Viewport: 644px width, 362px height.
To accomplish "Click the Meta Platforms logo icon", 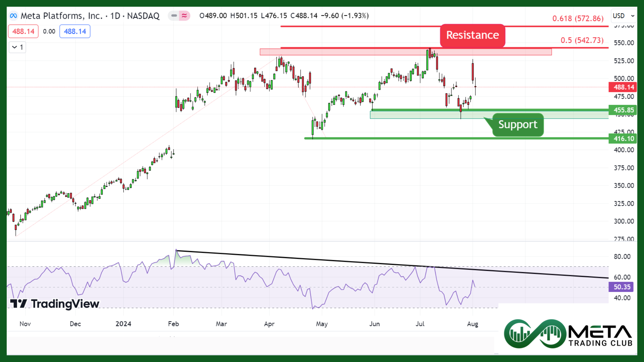I will pos(13,16).
